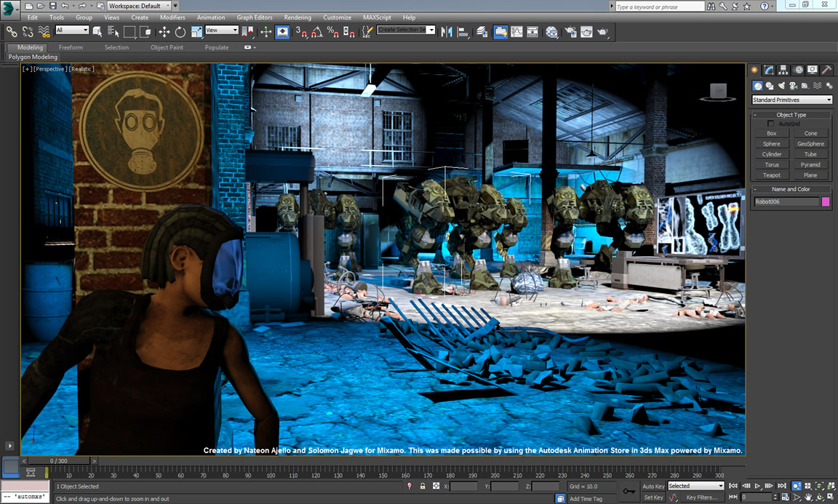
Task: Click the Select and Link tool
Action: 12,32
